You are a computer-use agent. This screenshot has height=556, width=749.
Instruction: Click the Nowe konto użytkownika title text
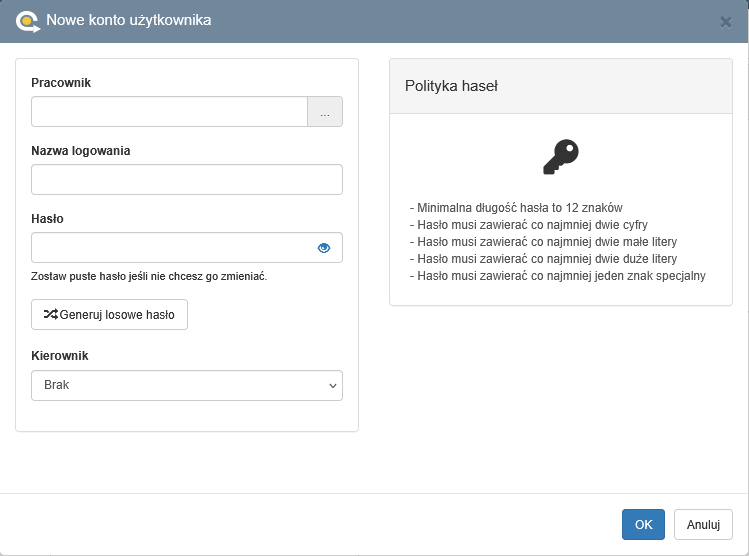click(129, 20)
